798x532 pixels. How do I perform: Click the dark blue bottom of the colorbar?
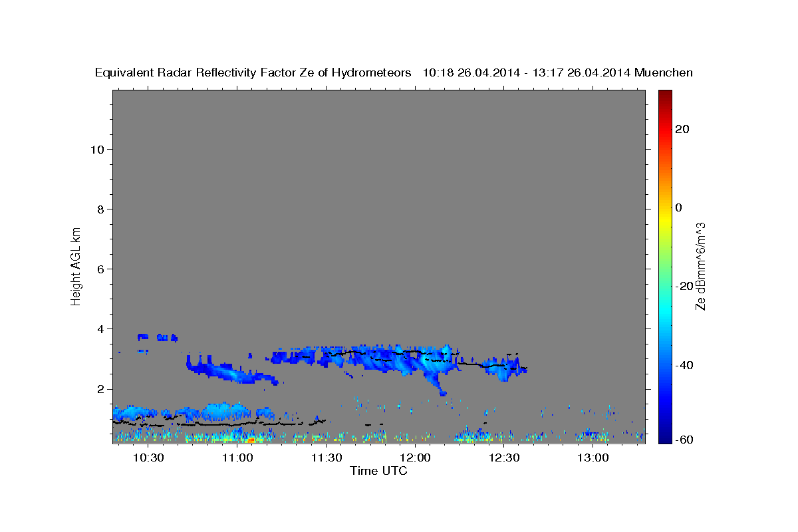(x=665, y=436)
